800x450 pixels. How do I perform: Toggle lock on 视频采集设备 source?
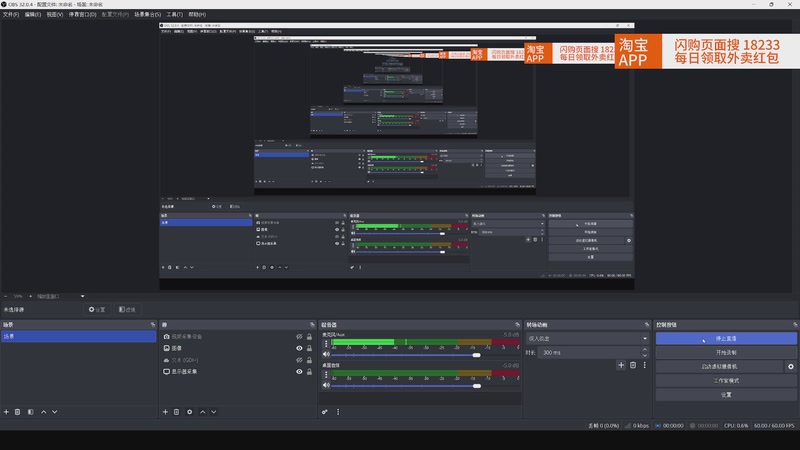coord(309,337)
